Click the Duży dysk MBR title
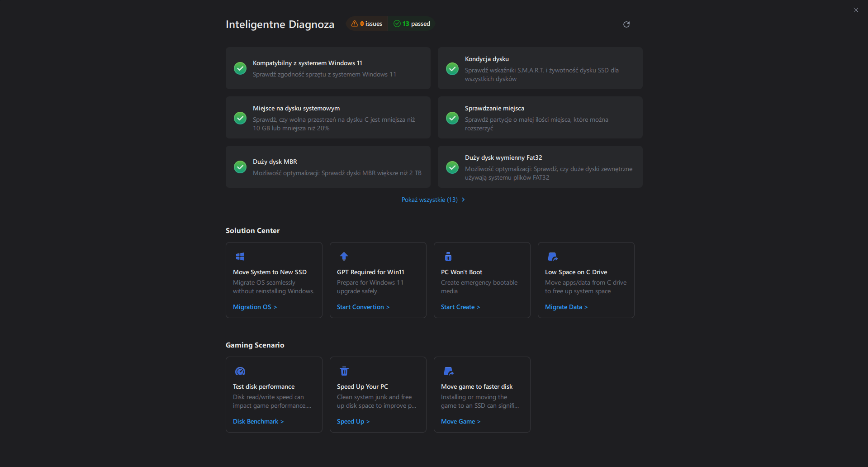Screen dimensions: 868x467 (275, 162)
